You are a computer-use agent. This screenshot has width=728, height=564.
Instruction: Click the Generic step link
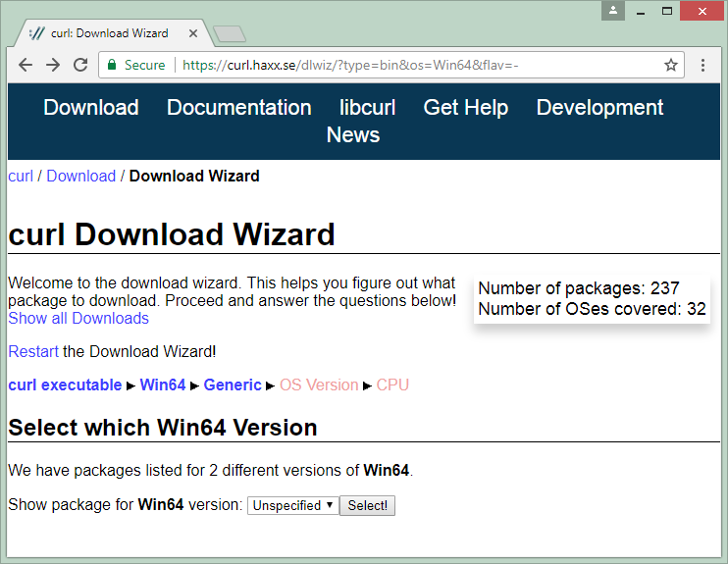[233, 385]
